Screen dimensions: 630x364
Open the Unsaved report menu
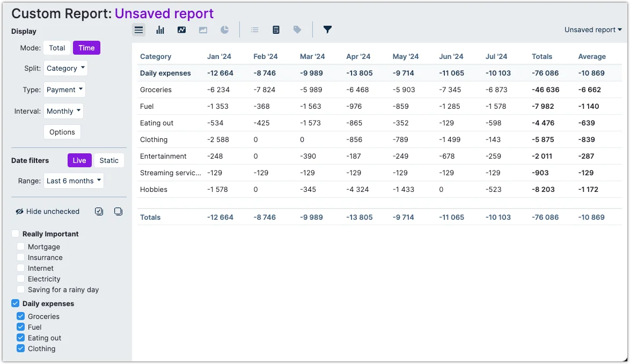(x=592, y=29)
